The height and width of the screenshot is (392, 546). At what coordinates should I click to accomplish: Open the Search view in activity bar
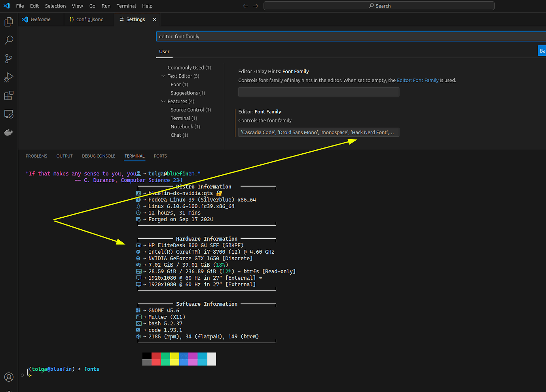pyautogui.click(x=9, y=40)
